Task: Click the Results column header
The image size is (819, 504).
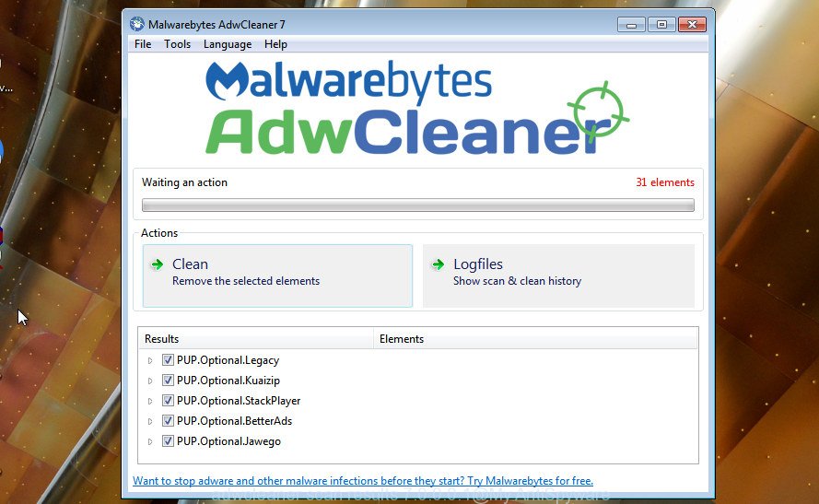Action: (256, 339)
